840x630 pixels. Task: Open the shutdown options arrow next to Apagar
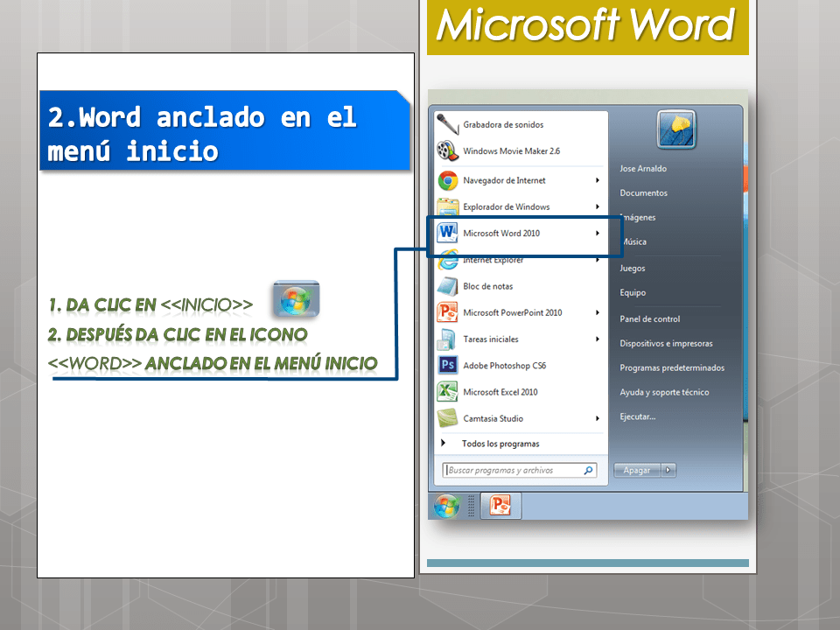pos(668,471)
